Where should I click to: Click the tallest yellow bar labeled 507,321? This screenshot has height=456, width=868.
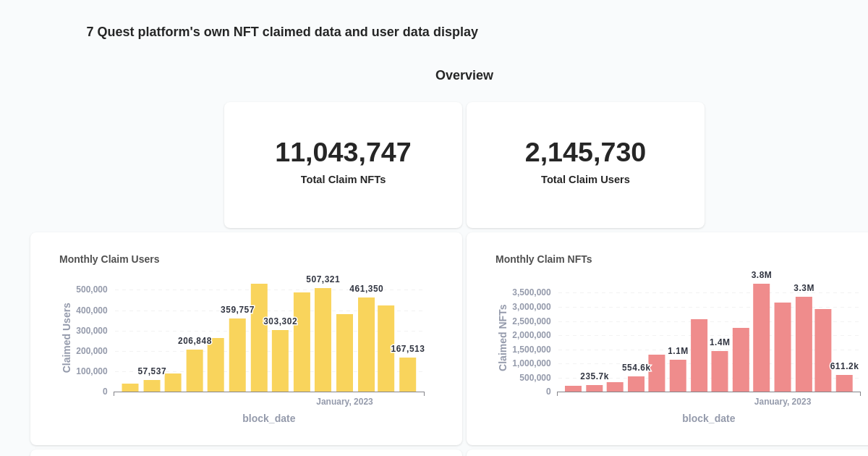pyautogui.click(x=323, y=340)
